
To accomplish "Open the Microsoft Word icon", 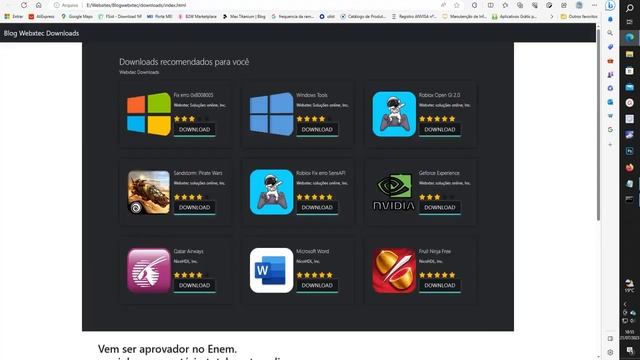I will [x=271, y=270].
